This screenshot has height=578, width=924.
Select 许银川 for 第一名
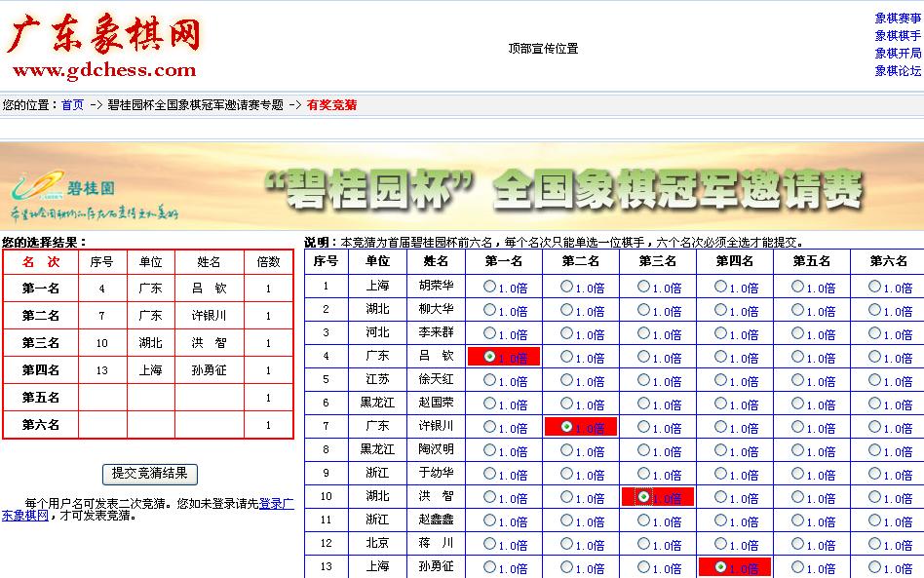point(489,426)
